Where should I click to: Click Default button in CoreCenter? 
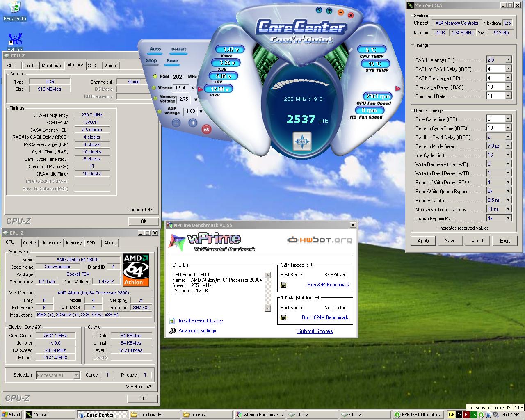(x=178, y=50)
